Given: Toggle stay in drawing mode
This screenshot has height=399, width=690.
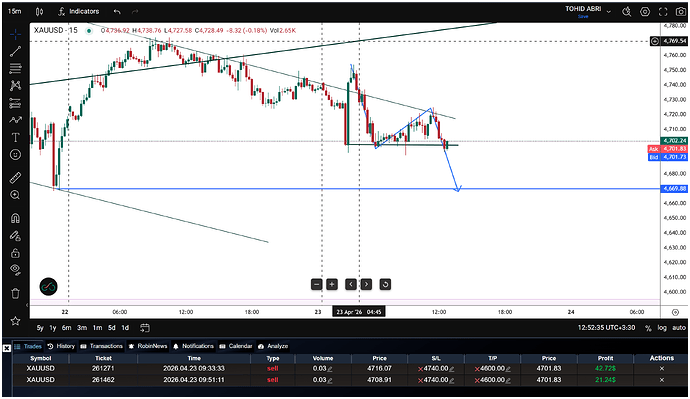Looking at the screenshot, I should [x=15, y=236].
